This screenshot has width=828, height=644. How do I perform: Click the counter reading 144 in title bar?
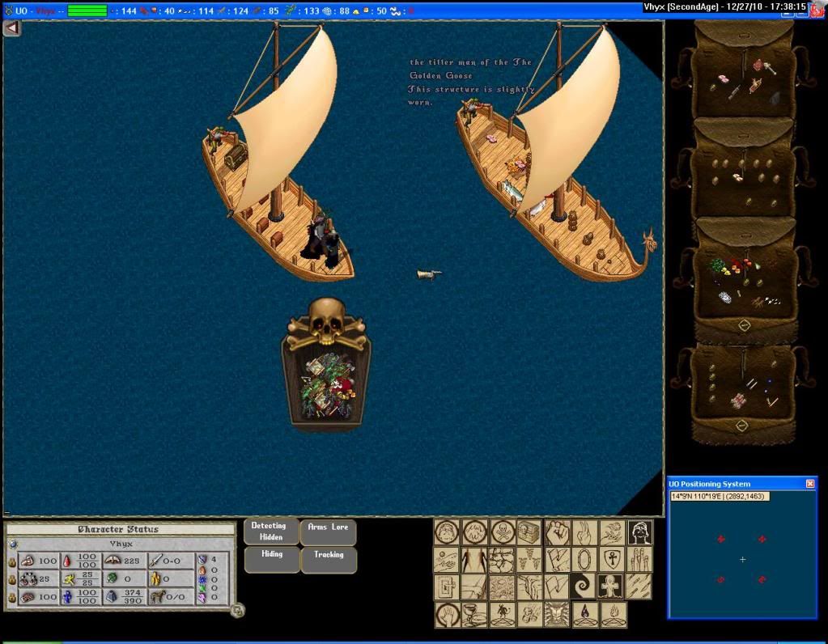(x=129, y=11)
